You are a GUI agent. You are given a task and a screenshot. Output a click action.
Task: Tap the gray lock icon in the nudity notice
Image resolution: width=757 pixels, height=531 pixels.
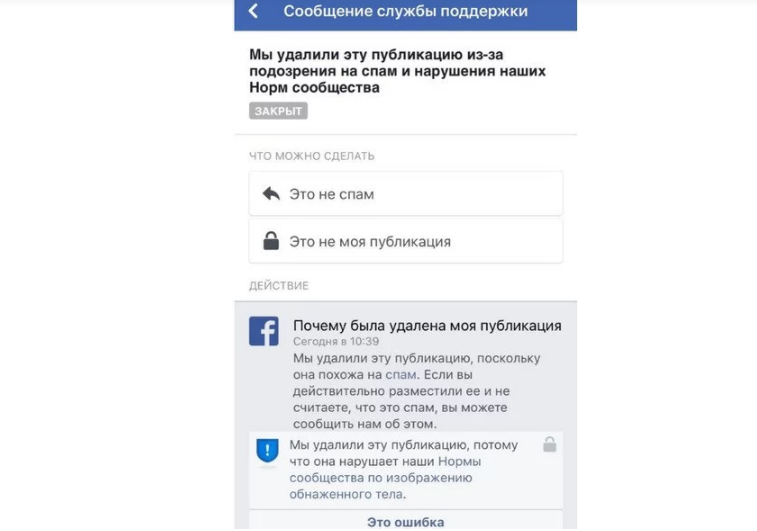pyautogui.click(x=549, y=445)
